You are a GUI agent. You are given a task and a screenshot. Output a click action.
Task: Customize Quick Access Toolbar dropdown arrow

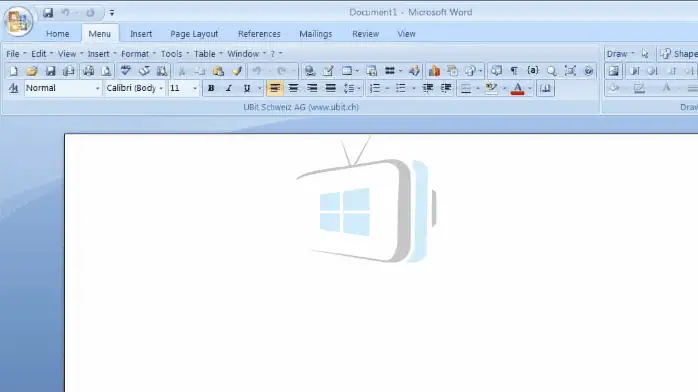click(x=112, y=13)
